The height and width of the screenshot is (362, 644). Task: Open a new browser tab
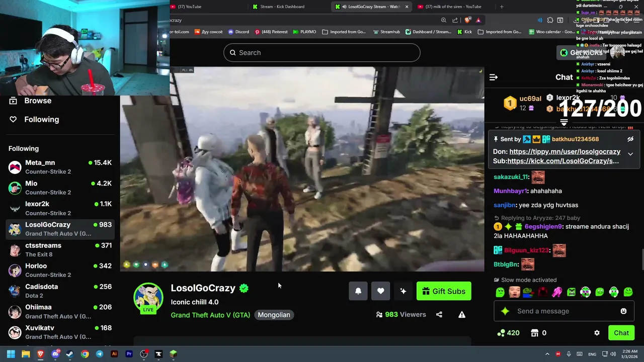[x=502, y=7]
